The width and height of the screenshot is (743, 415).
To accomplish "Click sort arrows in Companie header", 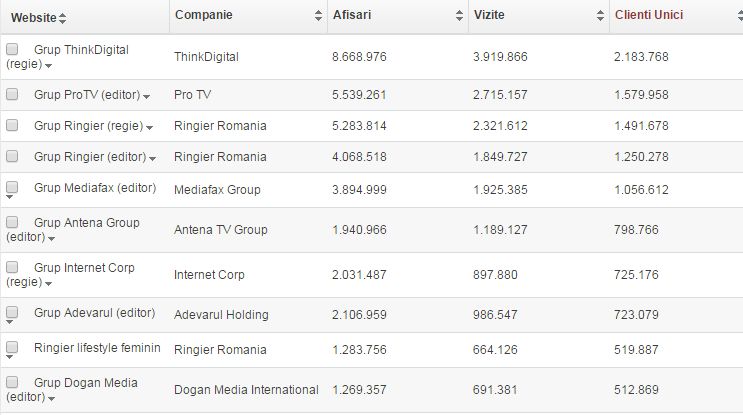I will click(x=318, y=16).
